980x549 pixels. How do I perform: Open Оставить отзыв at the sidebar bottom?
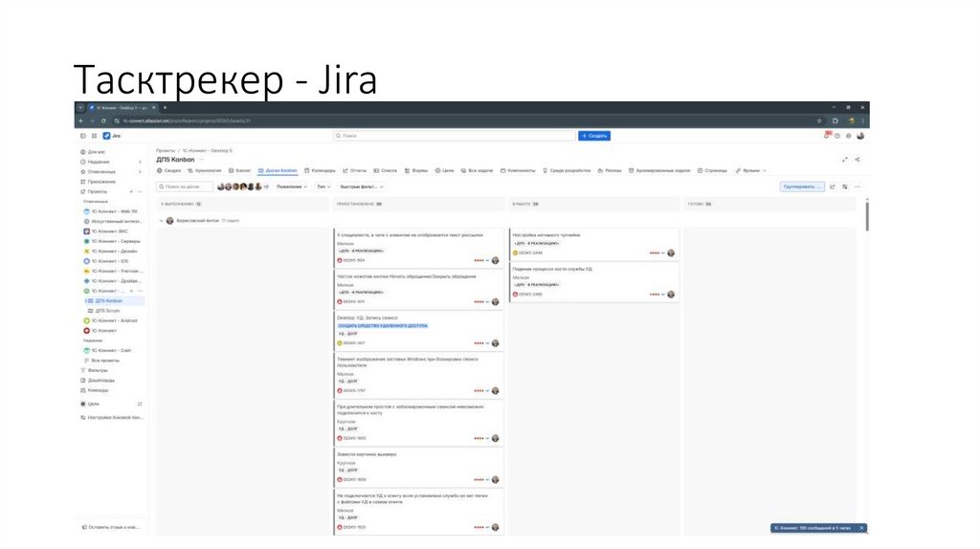pyautogui.click(x=111, y=527)
